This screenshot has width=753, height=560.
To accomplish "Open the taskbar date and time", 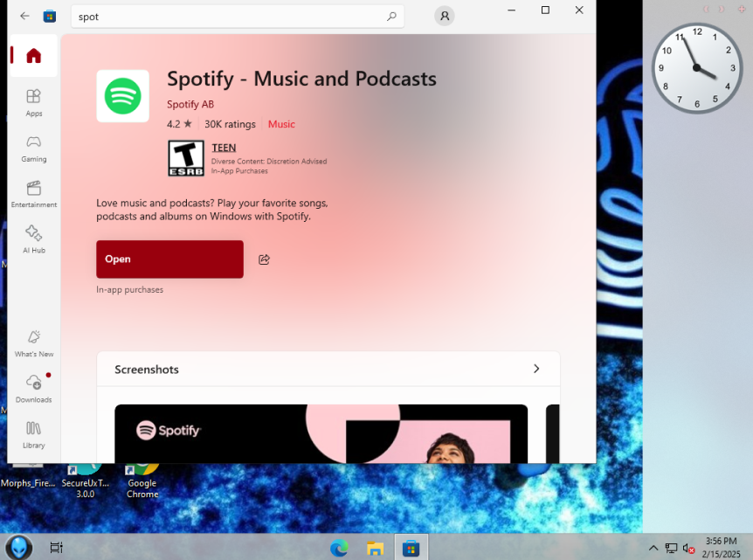I will tap(721, 548).
